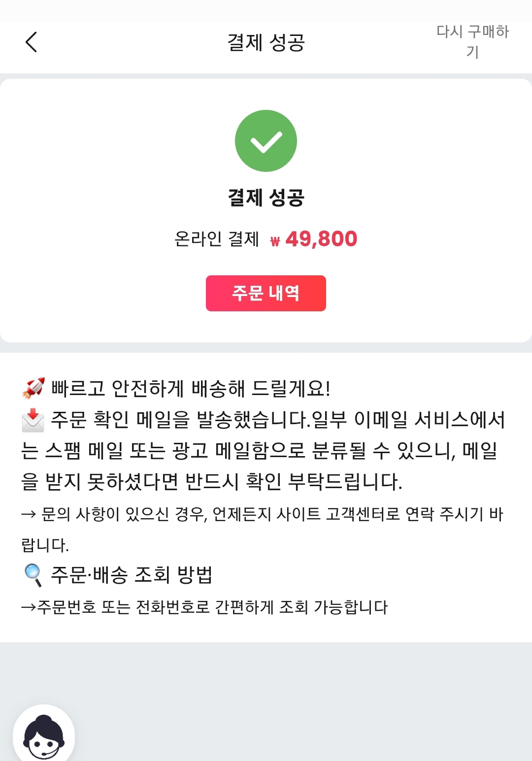This screenshot has height=761, width=532.
Task: Tap the 고객센터 contact notice line
Action: [262, 529]
